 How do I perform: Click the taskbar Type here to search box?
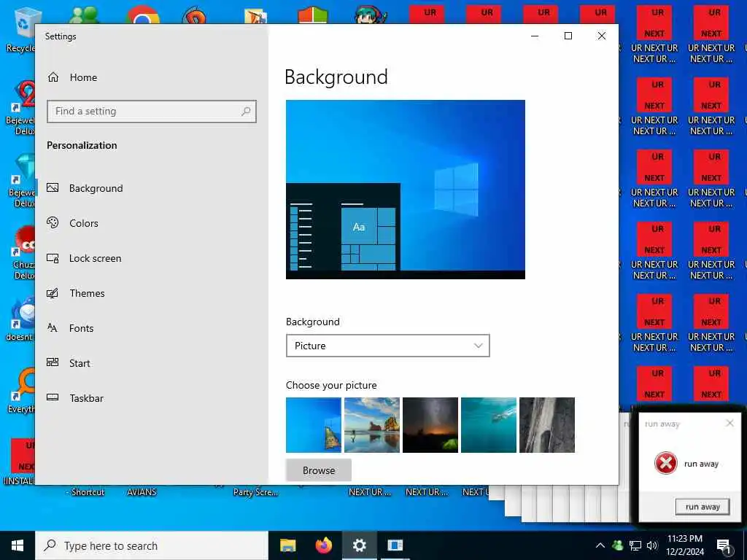pos(152,545)
